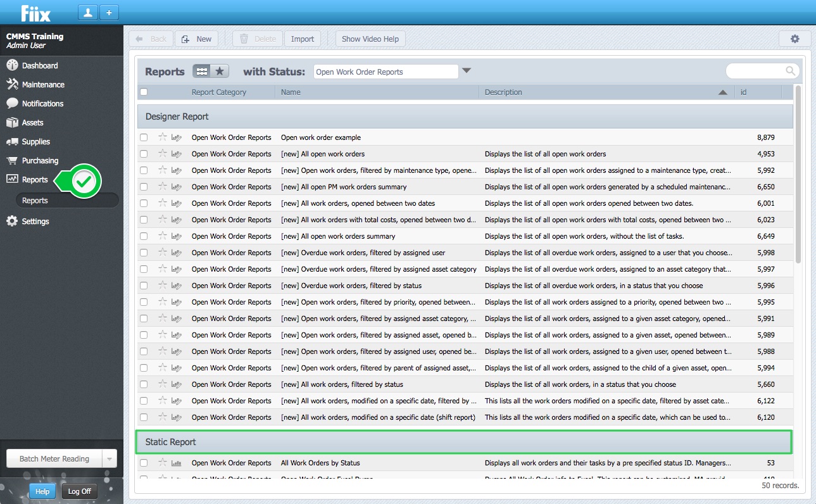The height and width of the screenshot is (504, 816).
Task: Open the user profile icon in top bar
Action: coord(87,13)
